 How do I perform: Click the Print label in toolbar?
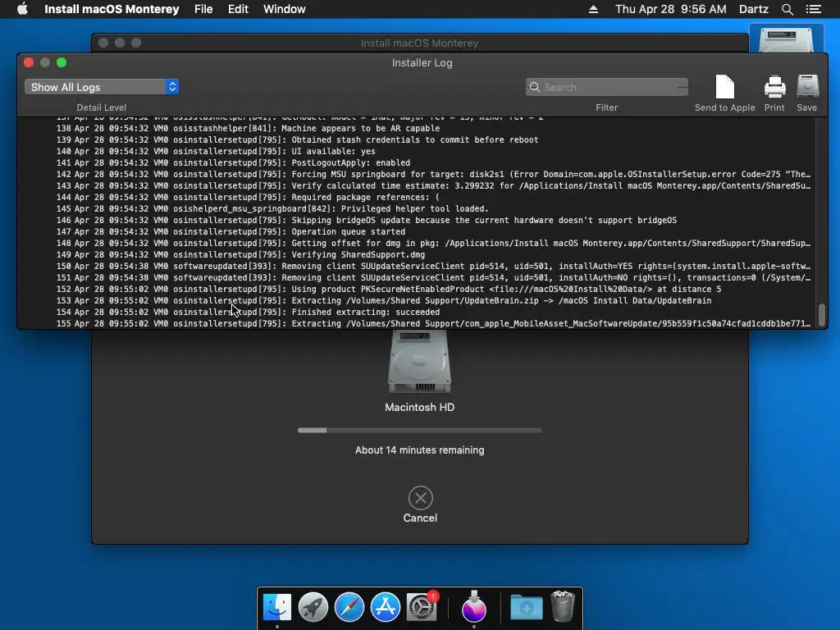[774, 107]
